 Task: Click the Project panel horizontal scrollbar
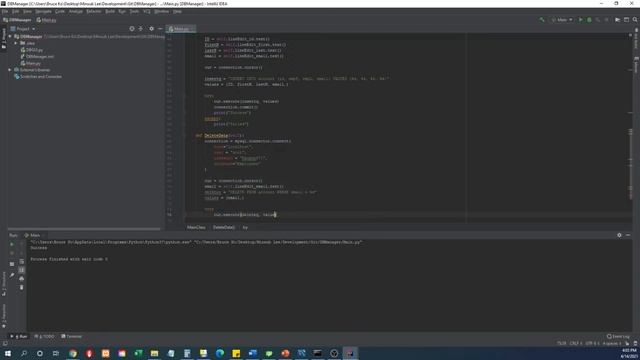[x=84, y=229]
